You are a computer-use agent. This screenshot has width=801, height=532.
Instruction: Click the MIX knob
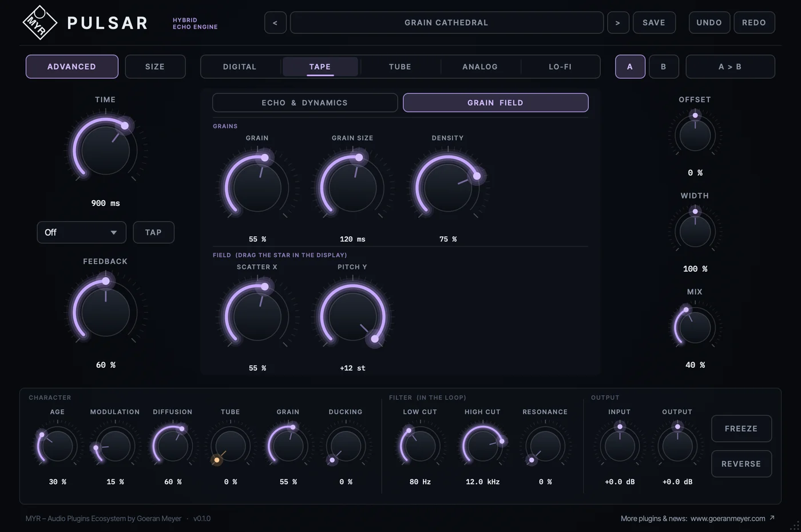(695, 328)
